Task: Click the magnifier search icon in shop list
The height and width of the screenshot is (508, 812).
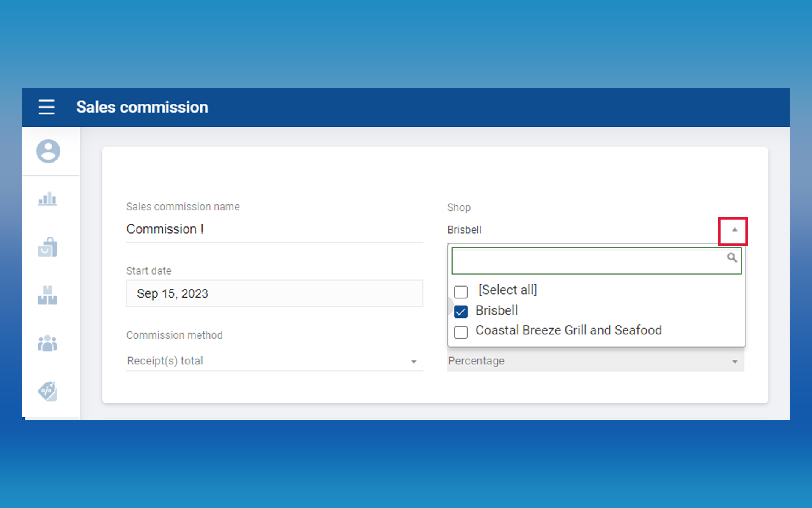Action: coord(732,258)
